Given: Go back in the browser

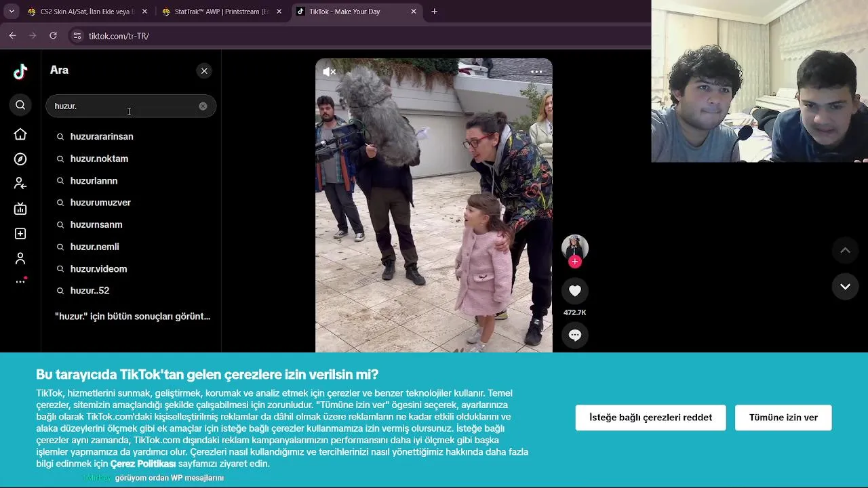Looking at the screenshot, I should 13,36.
